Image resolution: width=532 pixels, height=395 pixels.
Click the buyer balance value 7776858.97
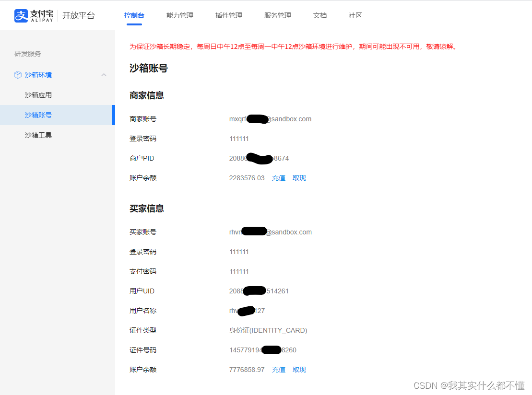[x=247, y=370]
